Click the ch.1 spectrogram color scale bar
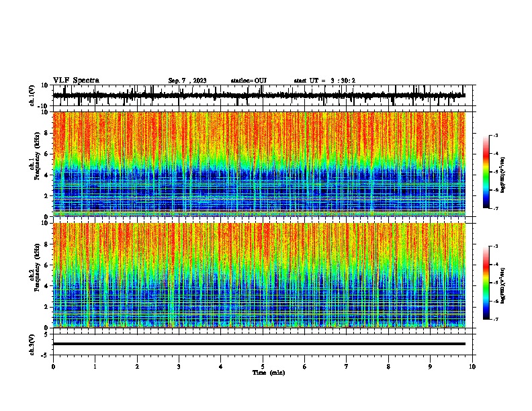This screenshot has width=532, height=411. [486, 172]
